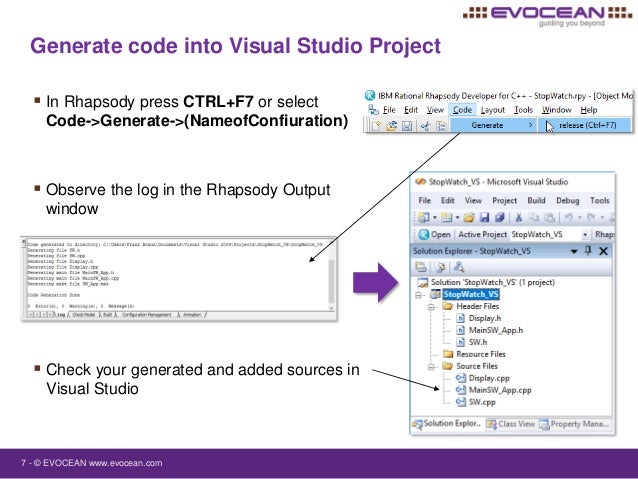Open Edit menu in Rhapsody window
The width and height of the screenshot is (638, 479).
click(x=411, y=110)
